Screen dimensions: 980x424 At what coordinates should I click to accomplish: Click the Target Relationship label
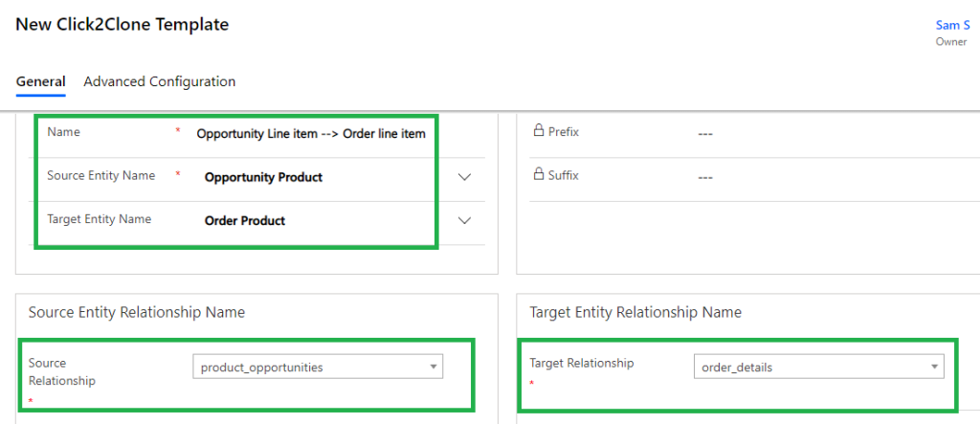[x=582, y=363]
